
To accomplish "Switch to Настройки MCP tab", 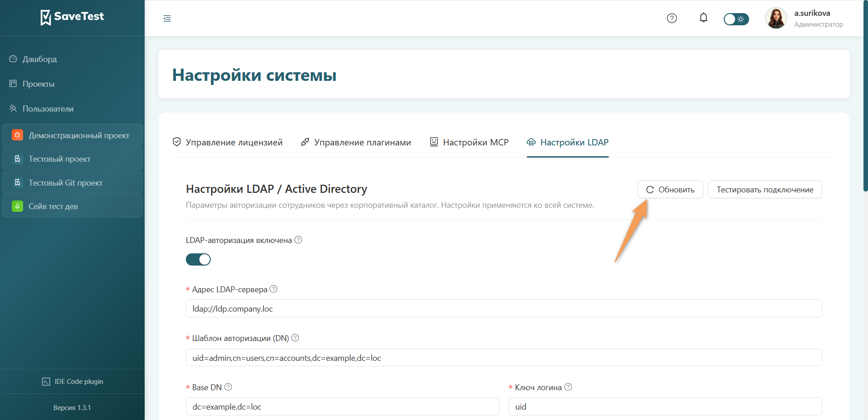I will [x=469, y=142].
